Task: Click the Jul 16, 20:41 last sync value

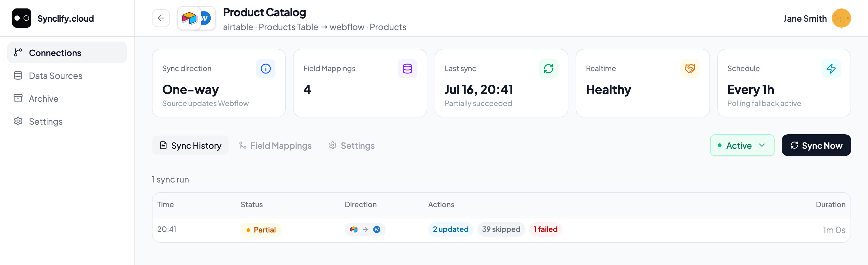Action: point(479,89)
